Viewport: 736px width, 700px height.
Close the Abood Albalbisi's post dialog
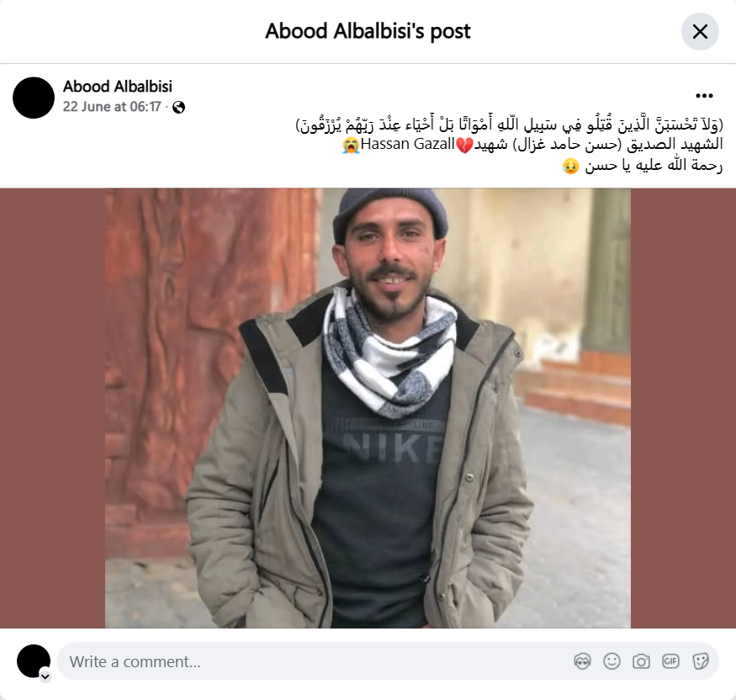coord(700,32)
